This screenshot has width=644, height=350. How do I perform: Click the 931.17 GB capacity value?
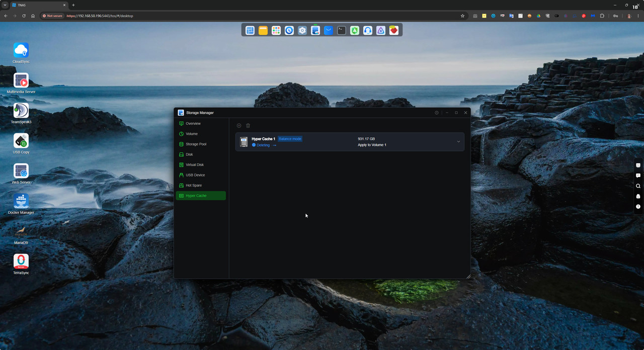(366, 139)
